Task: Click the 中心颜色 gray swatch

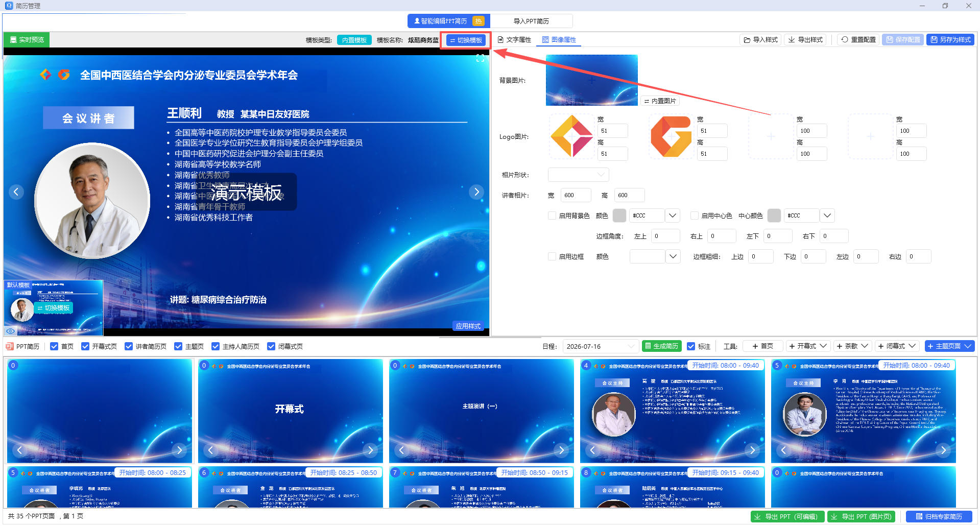Action: click(774, 216)
